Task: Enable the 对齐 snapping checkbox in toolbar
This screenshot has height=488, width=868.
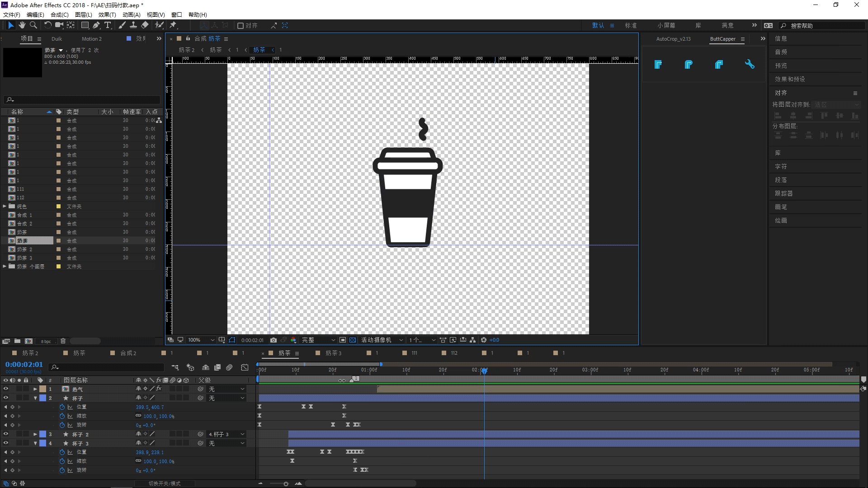Action: click(241, 26)
